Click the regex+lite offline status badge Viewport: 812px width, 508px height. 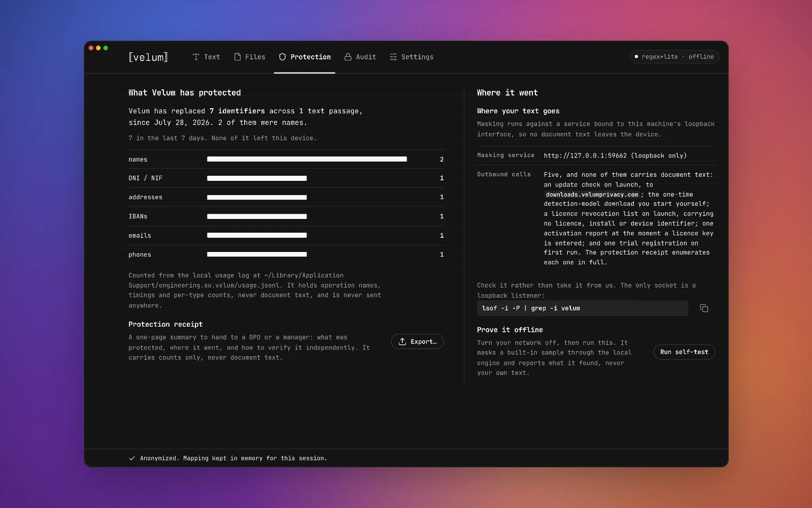pos(674,57)
